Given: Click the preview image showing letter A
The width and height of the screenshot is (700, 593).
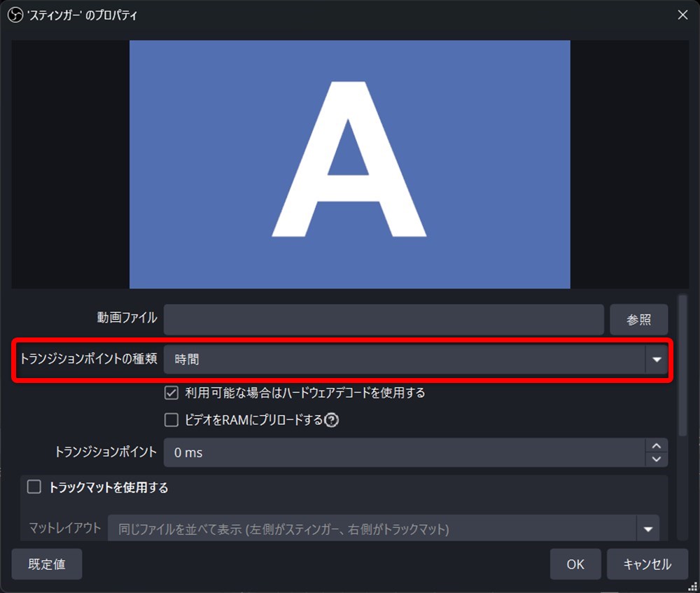Looking at the screenshot, I should (349, 165).
